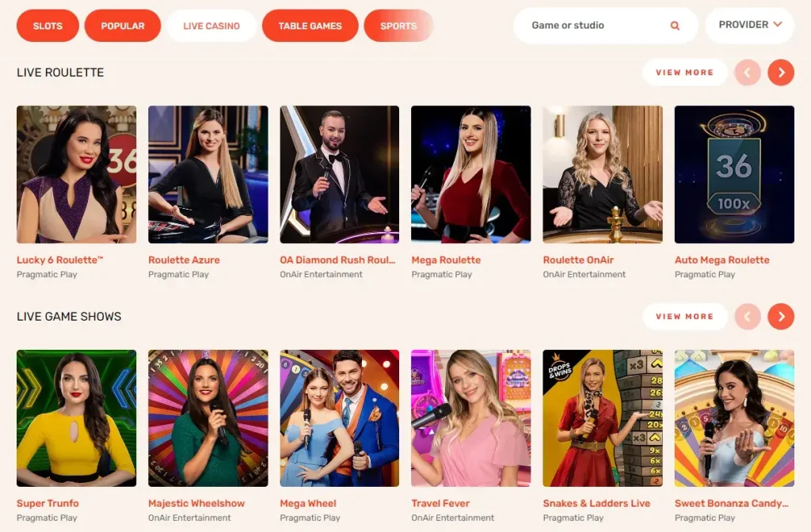Click next arrow in Live Roulette row
Image resolution: width=811 pixels, height=532 pixels.
click(x=780, y=72)
